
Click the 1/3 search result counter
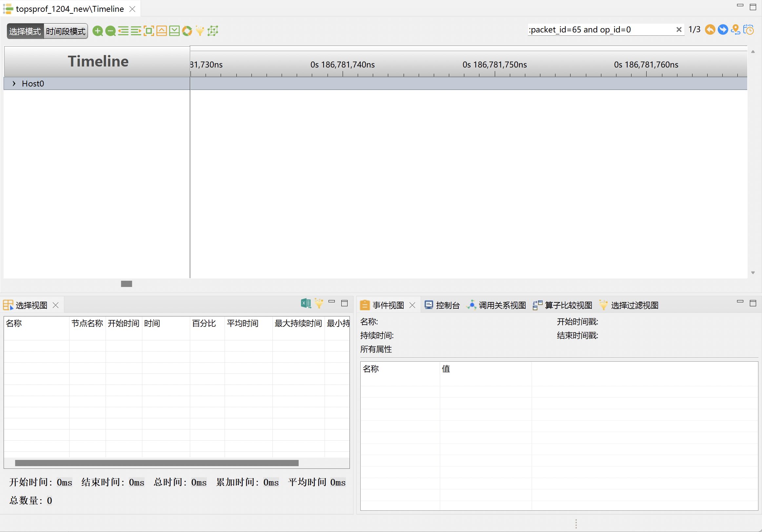click(x=694, y=29)
